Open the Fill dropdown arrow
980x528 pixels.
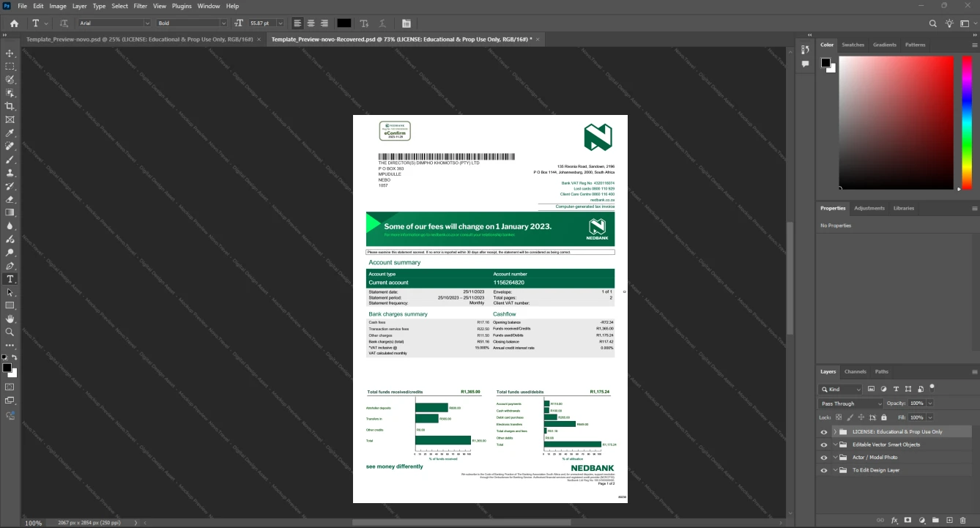click(930, 417)
